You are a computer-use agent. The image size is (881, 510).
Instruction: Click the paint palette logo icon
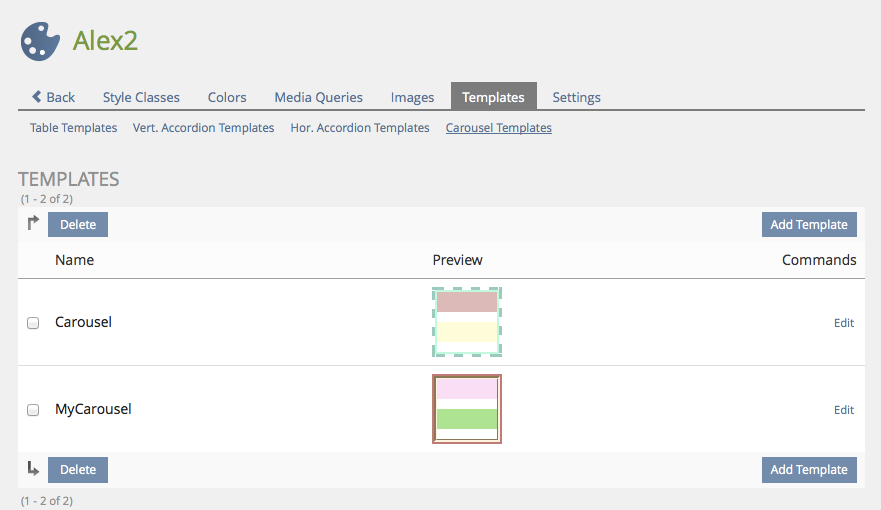(41, 41)
